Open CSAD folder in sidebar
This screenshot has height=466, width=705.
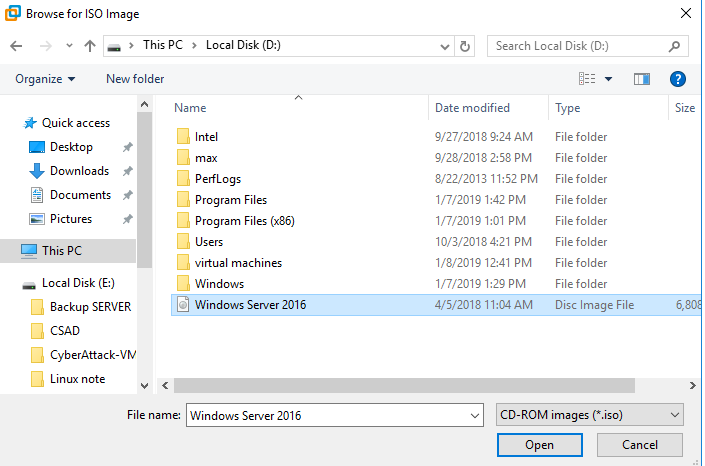point(64,331)
